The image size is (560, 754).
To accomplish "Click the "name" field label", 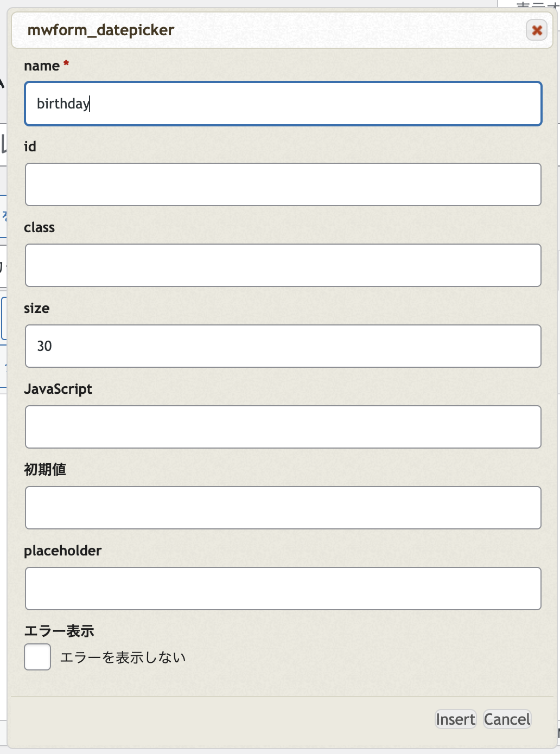I will click(42, 66).
